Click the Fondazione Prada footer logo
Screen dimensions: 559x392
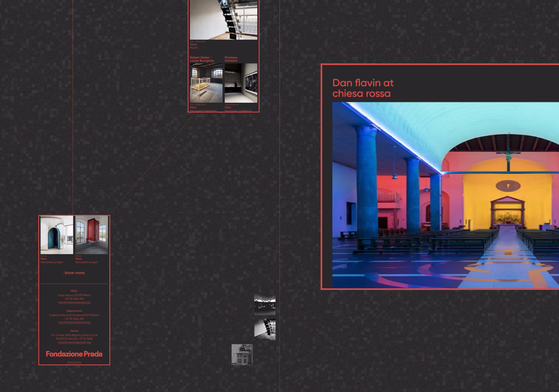(x=74, y=354)
